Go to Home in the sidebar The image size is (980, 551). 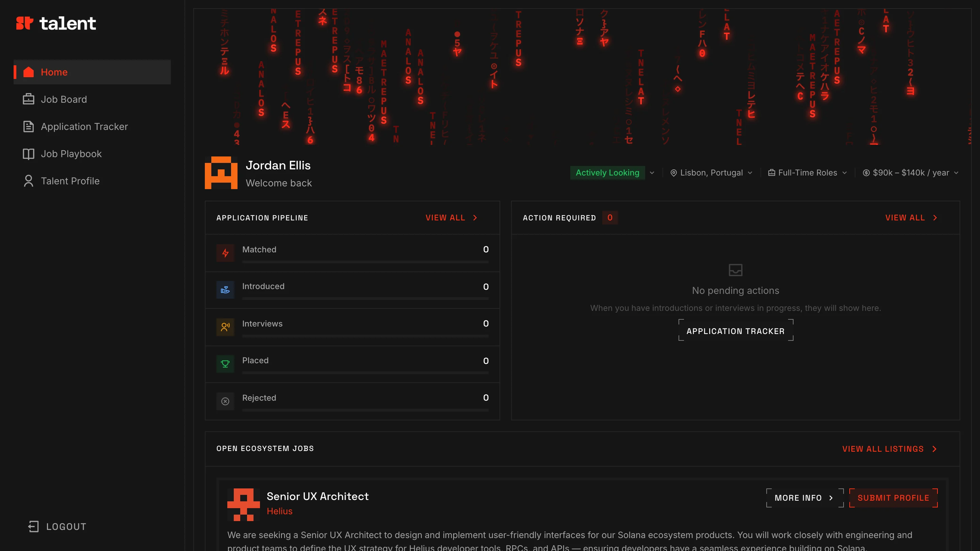92,72
